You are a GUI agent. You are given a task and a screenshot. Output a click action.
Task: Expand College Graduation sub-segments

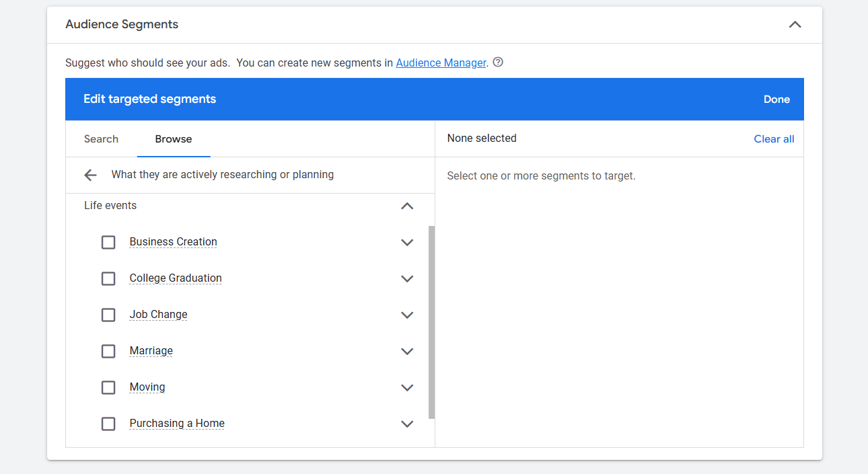(x=407, y=278)
